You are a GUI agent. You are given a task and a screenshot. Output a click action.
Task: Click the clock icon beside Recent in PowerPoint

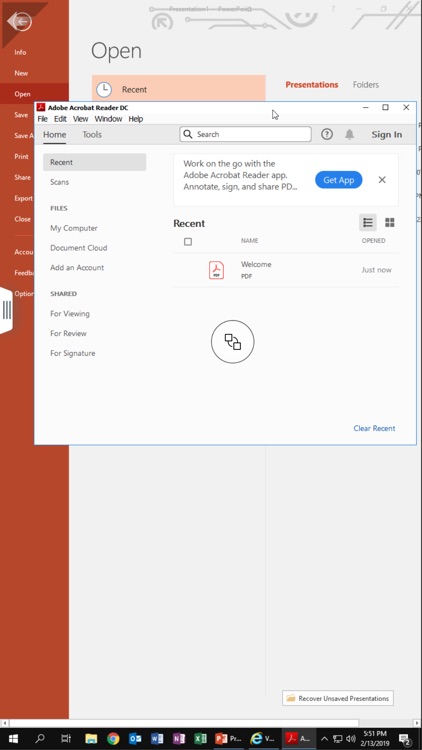[x=104, y=89]
